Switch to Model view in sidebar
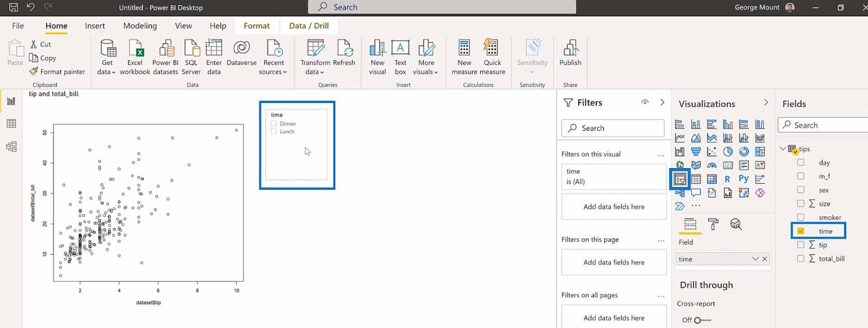 (x=11, y=146)
